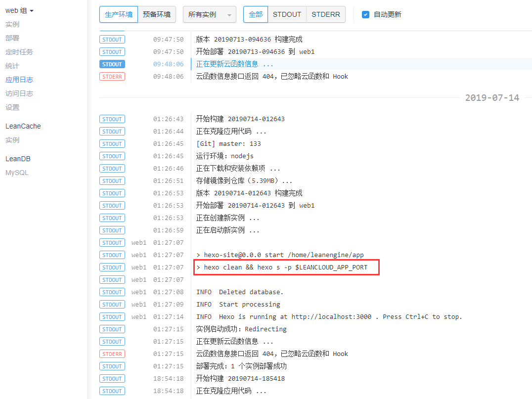532x399 pixels.
Task: Select the LeanCache section heading
Action: pyautogui.click(x=23, y=126)
